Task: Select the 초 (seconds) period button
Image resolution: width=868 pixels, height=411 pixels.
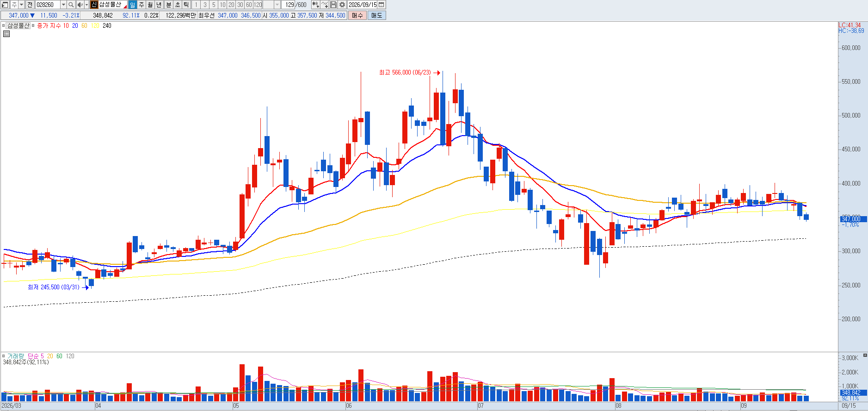Action: point(178,5)
